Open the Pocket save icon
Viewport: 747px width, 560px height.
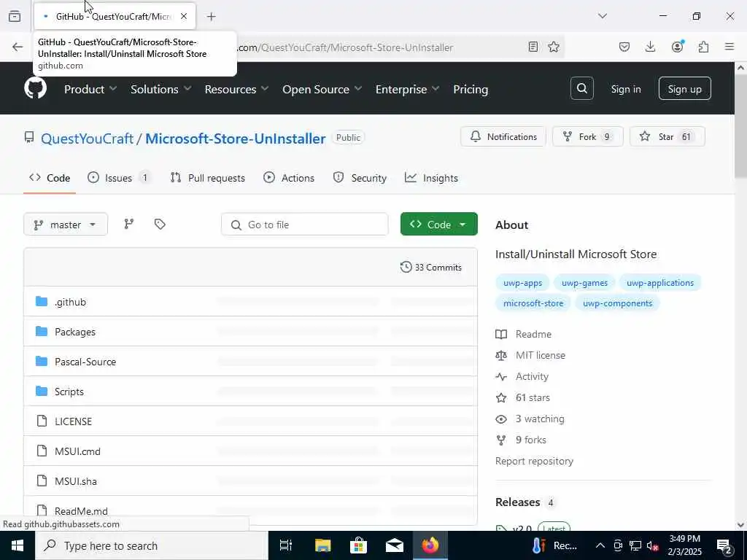624,47
